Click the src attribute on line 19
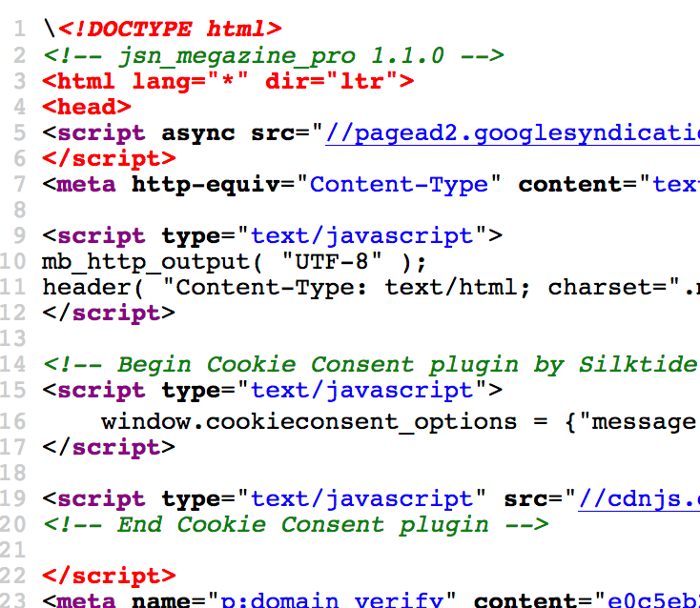The width and height of the screenshot is (700, 608). [525, 499]
